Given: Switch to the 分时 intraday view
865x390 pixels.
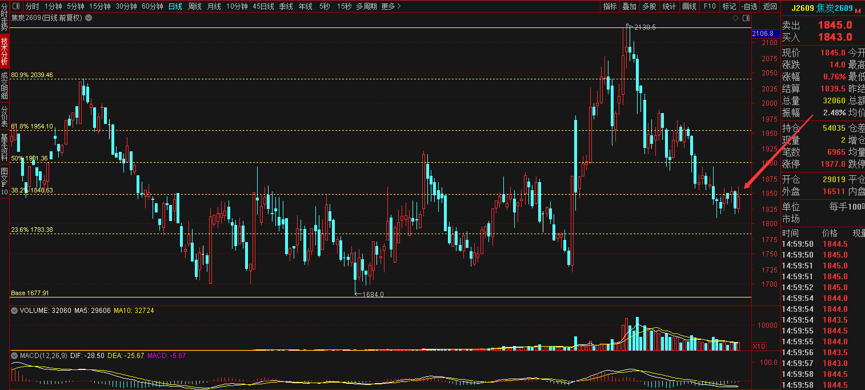Looking at the screenshot, I should coord(33,7).
